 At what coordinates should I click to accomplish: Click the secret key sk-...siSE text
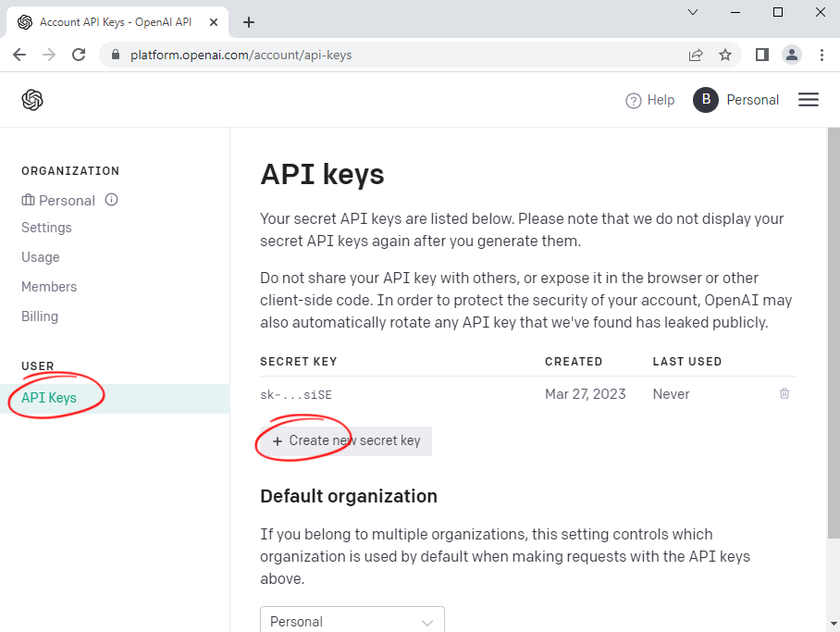296,395
